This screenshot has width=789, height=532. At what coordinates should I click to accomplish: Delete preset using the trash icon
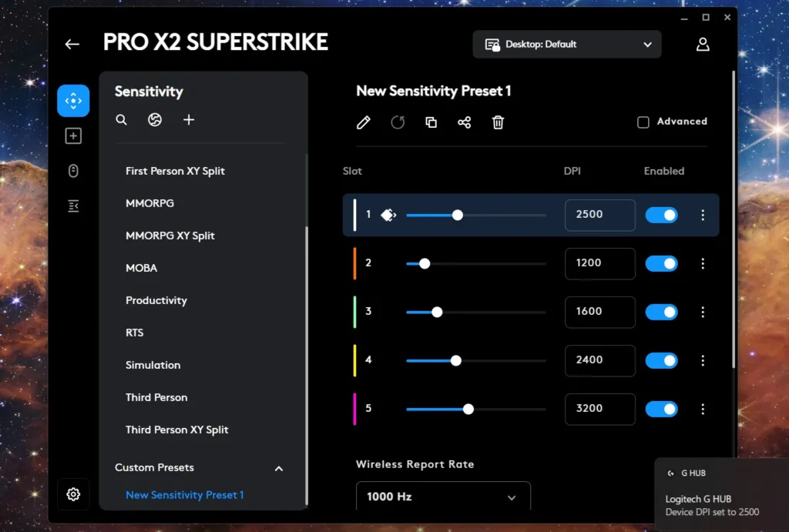pos(498,122)
